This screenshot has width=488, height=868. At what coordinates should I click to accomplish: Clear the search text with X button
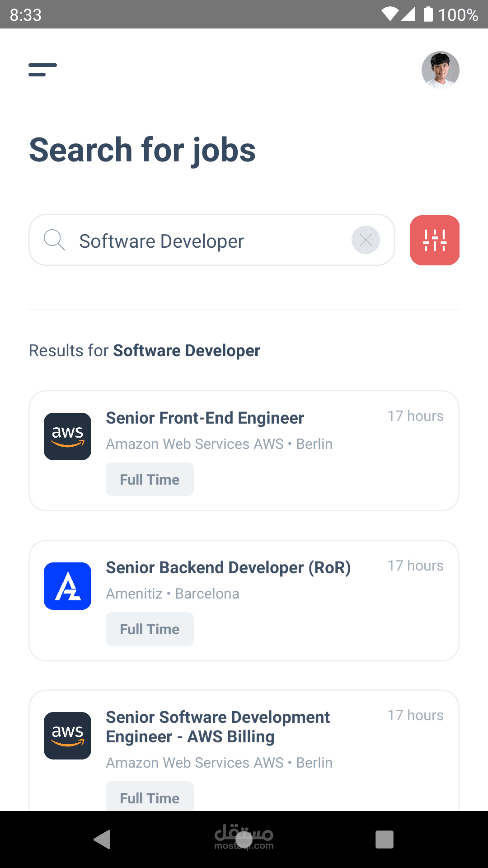click(x=366, y=240)
